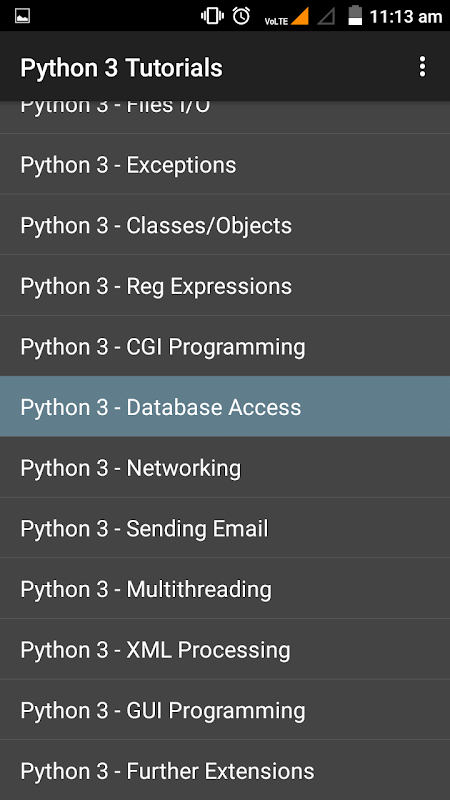The width and height of the screenshot is (450, 800).
Task: Open Python 3 - Exceptions tutorial
Action: (x=225, y=164)
